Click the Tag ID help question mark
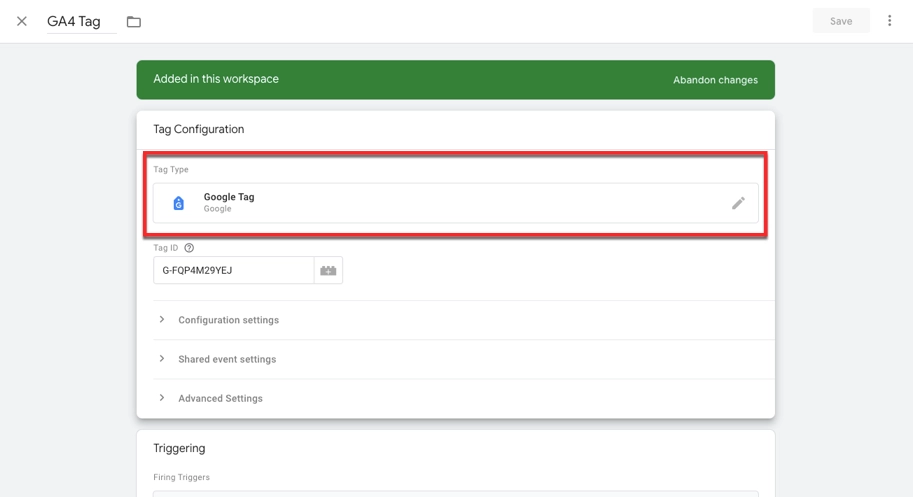 pos(189,248)
